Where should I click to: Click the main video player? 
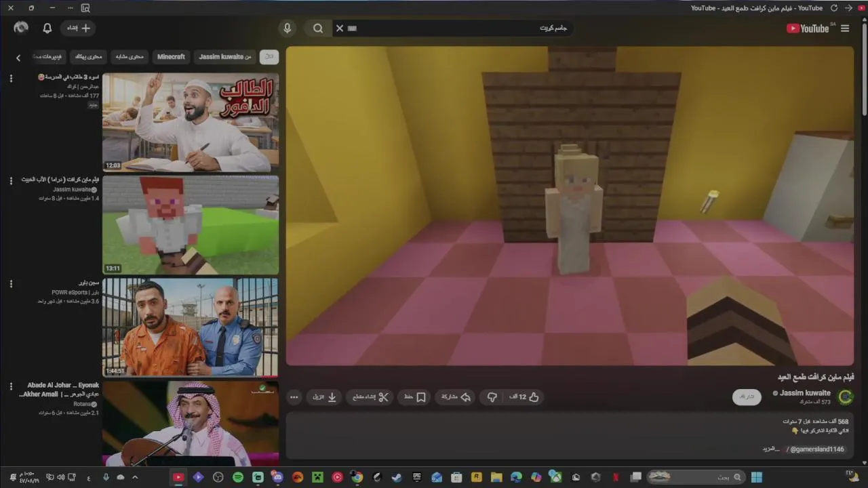click(570, 206)
